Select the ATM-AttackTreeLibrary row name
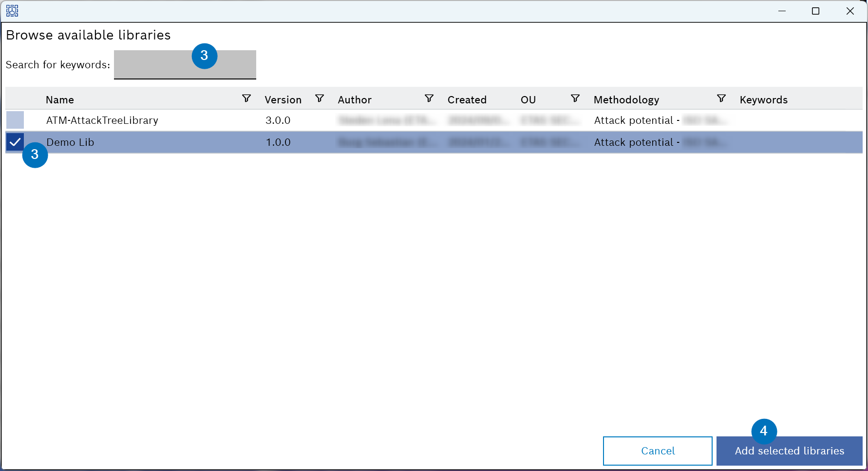The width and height of the screenshot is (868, 471). pos(102,120)
